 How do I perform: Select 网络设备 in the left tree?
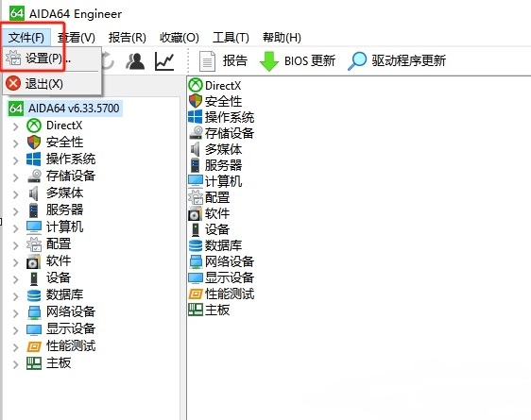coord(71,311)
